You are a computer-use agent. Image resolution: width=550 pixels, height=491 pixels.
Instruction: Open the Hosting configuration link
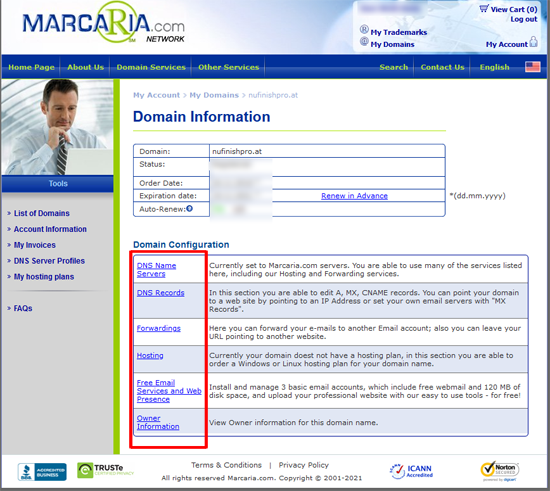[x=150, y=356]
